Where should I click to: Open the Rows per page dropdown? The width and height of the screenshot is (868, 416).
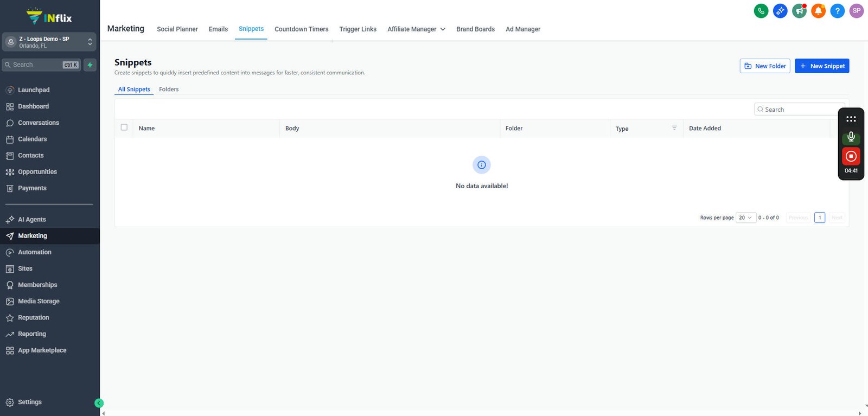[x=746, y=217]
